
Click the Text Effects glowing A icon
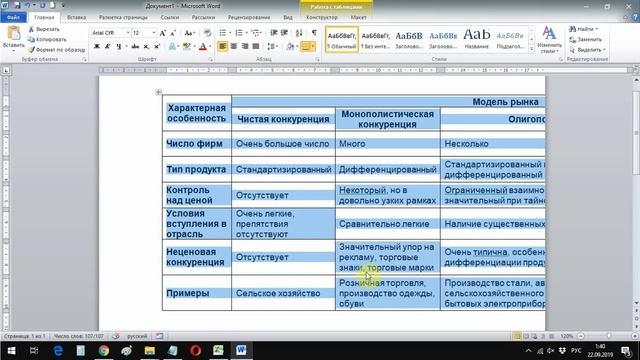pos(172,47)
